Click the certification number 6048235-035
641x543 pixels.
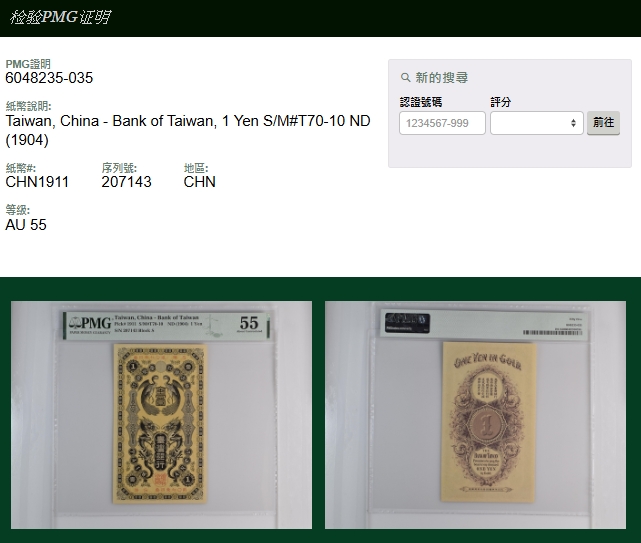[49, 78]
